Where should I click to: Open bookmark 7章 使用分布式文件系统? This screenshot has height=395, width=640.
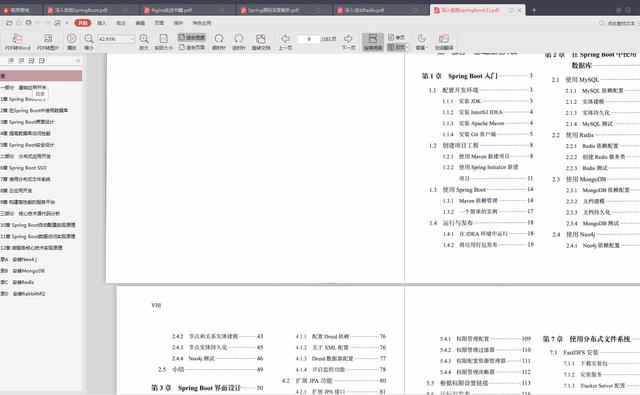coord(25,179)
